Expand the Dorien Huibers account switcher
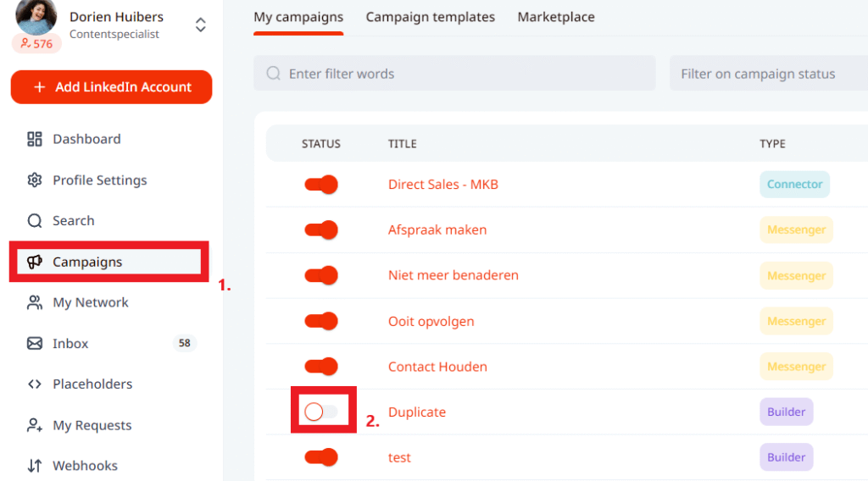 [201, 25]
